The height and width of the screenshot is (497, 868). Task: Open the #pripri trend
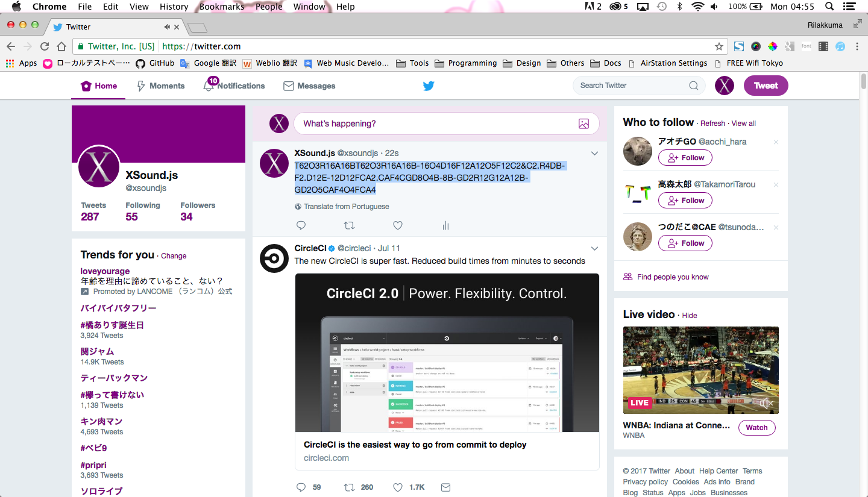(x=93, y=465)
